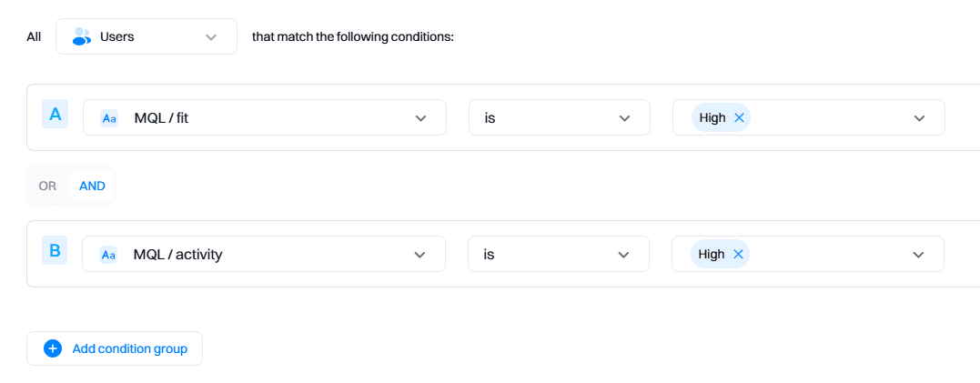Screen dimensions: 980x383
Task: Click the text-type icon beside MQL / activity
Action: tap(108, 255)
